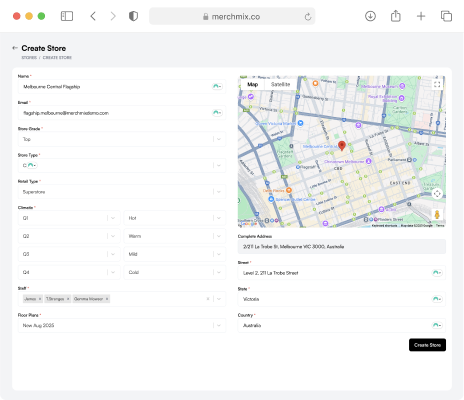
Task: Click the browser share icon
Action: [x=396, y=16]
